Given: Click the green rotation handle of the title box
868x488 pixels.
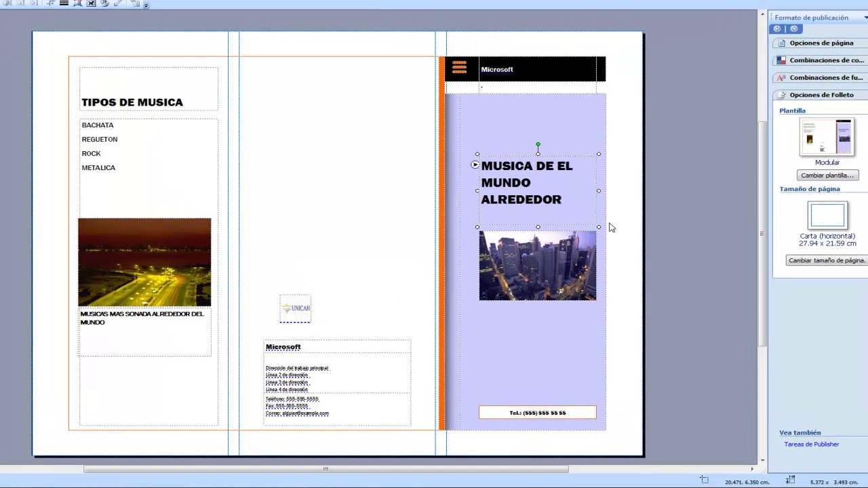Looking at the screenshot, I should [538, 144].
